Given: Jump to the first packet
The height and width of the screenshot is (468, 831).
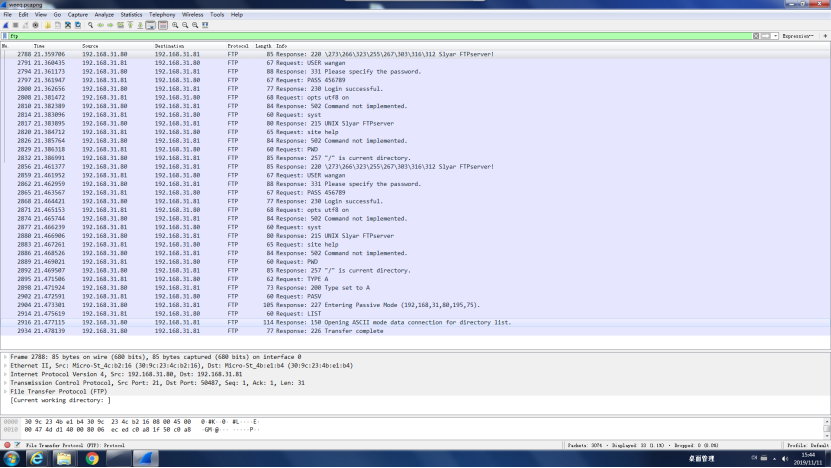Looking at the screenshot, I should pyautogui.click(x=130, y=25).
